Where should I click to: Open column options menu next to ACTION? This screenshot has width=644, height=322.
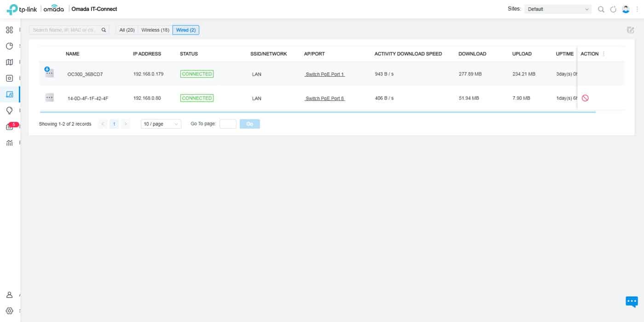point(604,54)
